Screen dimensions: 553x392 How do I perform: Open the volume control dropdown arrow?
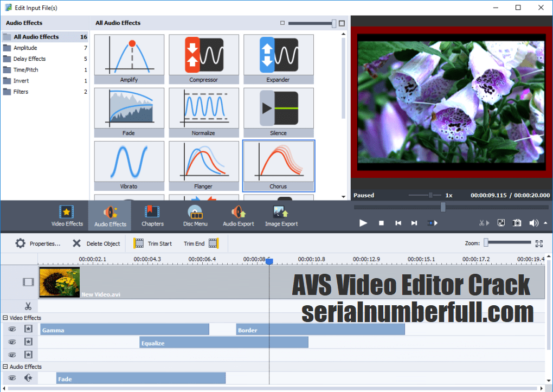pyautogui.click(x=545, y=222)
